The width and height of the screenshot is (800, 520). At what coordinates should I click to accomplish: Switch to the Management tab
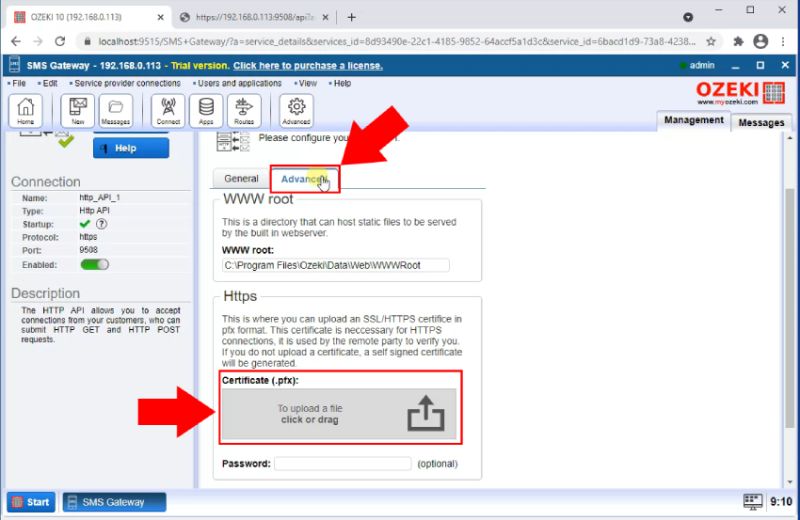pos(693,120)
